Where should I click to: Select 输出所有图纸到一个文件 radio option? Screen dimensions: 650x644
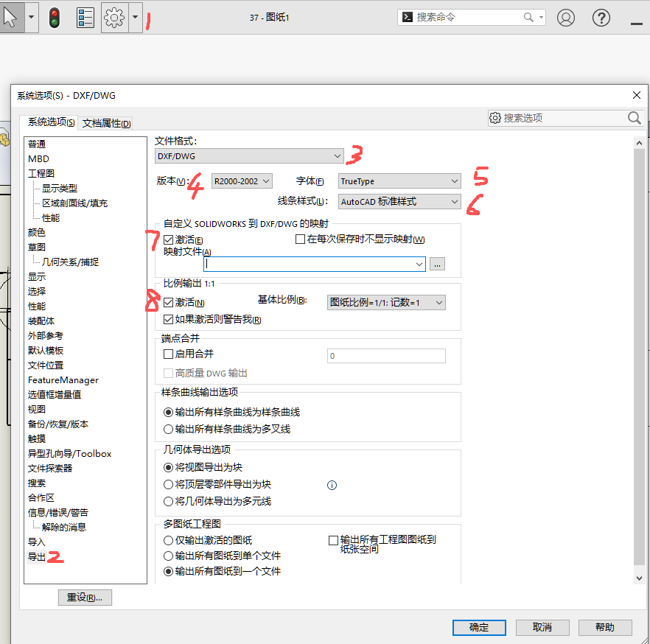[168, 572]
